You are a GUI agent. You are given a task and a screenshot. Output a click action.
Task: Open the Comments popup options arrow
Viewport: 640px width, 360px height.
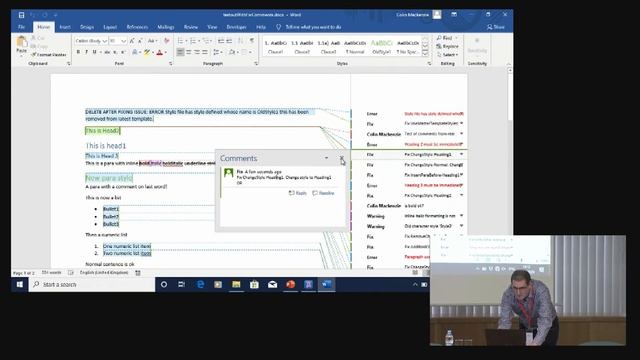326,158
